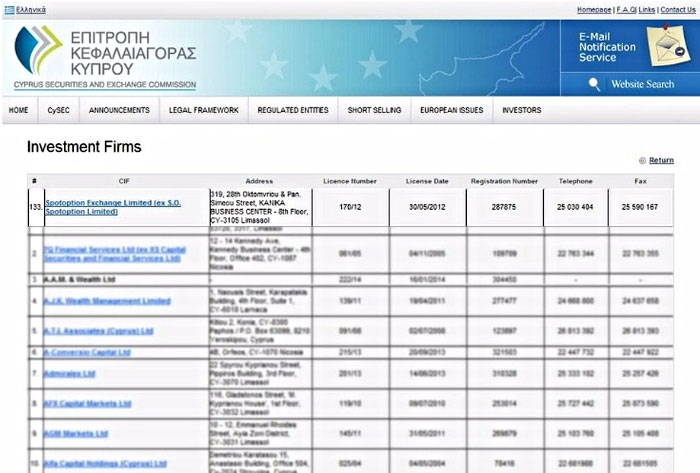Select ANNOUNCEMENTS in navigation bar
Screen dimensions: 700x473
[119, 110]
